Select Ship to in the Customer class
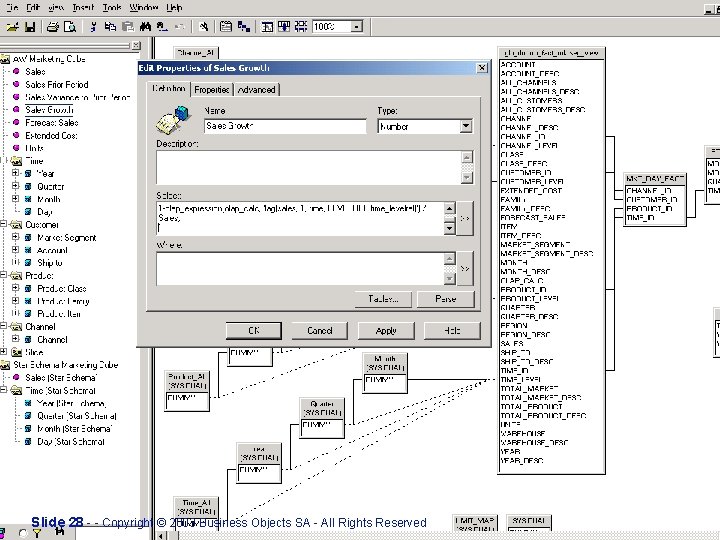The height and width of the screenshot is (540, 720). pyautogui.click(x=50, y=263)
